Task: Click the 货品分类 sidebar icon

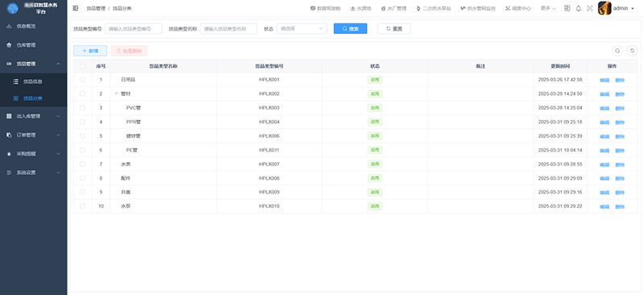Action: pyautogui.click(x=15, y=98)
